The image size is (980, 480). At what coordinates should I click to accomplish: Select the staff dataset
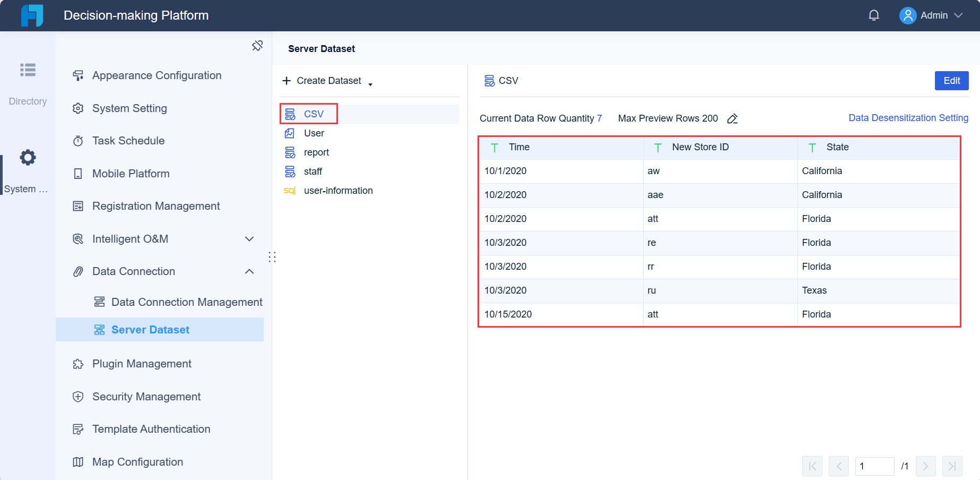click(x=313, y=172)
